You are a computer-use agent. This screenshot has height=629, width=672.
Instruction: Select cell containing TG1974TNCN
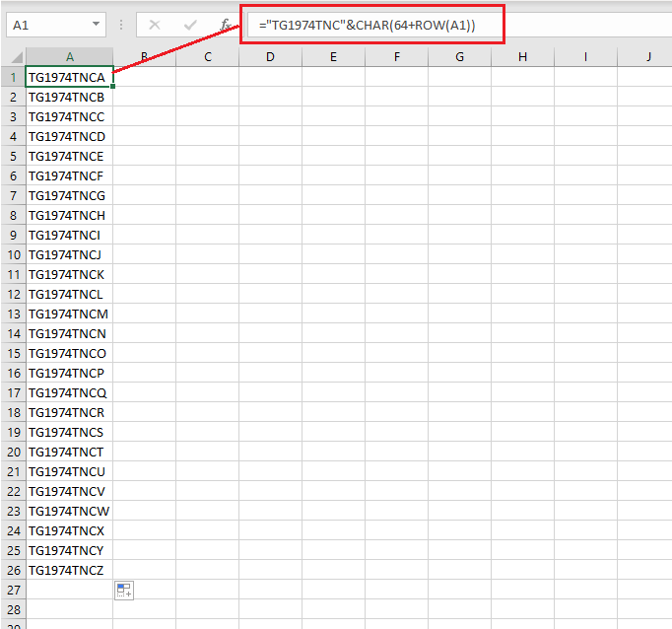(69, 333)
